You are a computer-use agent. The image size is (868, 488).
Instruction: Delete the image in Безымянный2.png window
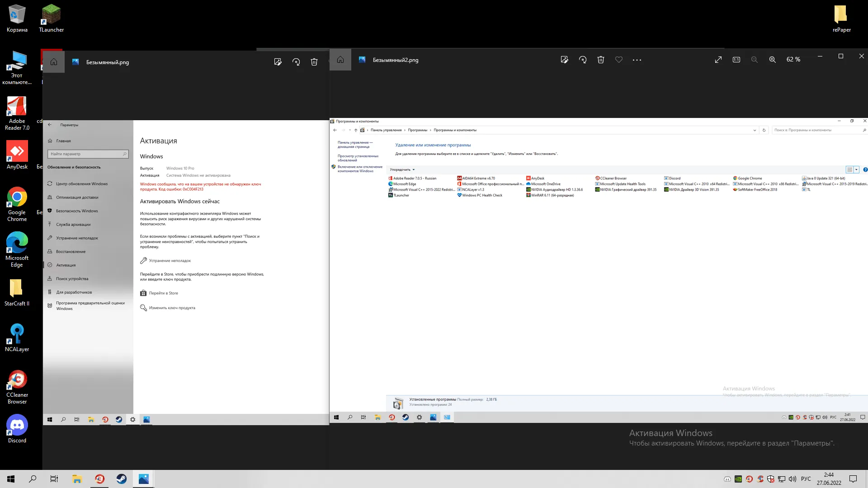coord(601,60)
